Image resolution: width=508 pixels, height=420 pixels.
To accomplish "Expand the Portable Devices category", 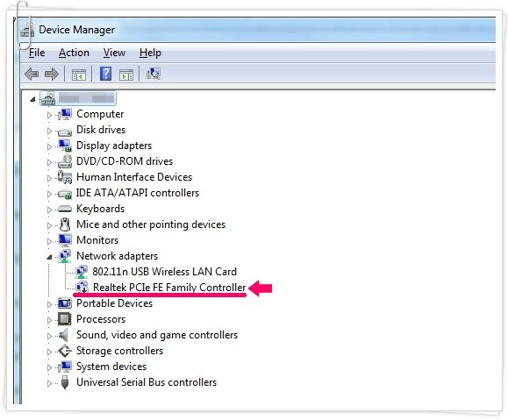I will click(49, 304).
